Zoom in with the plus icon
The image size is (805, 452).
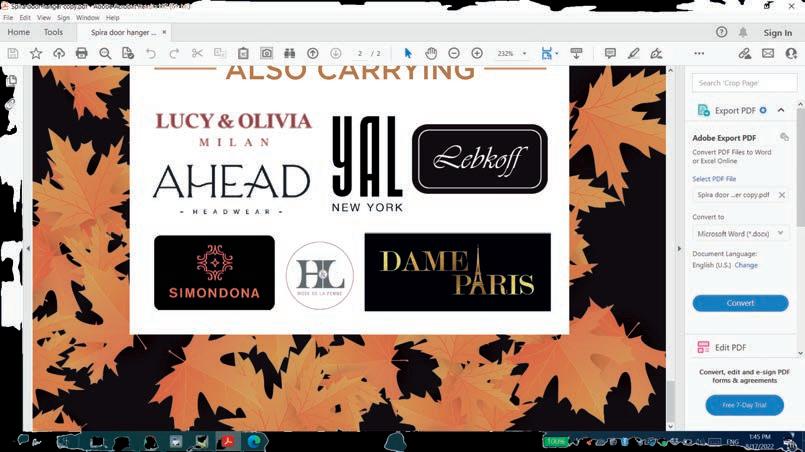[477, 53]
